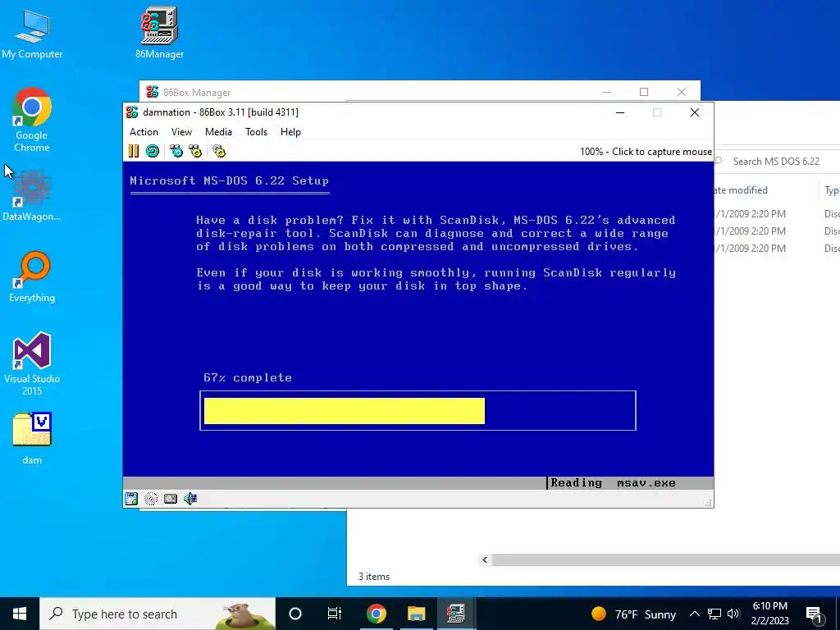Open the Help menu
This screenshot has width=840, height=630.
point(290,132)
